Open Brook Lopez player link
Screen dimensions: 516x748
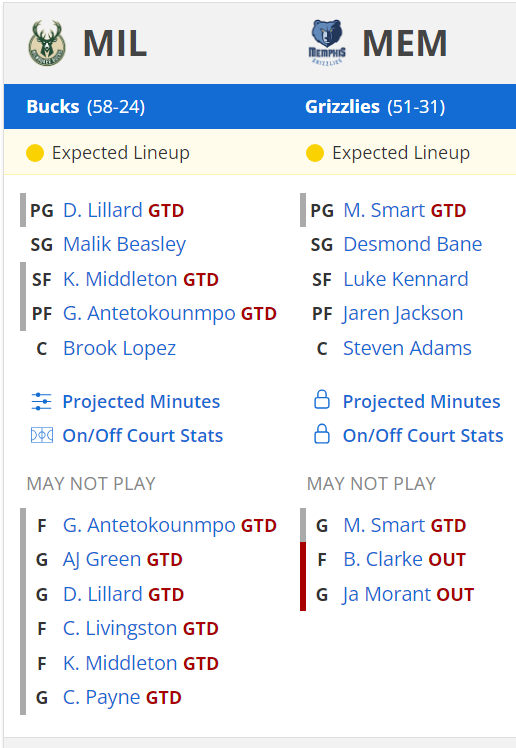[x=119, y=348]
